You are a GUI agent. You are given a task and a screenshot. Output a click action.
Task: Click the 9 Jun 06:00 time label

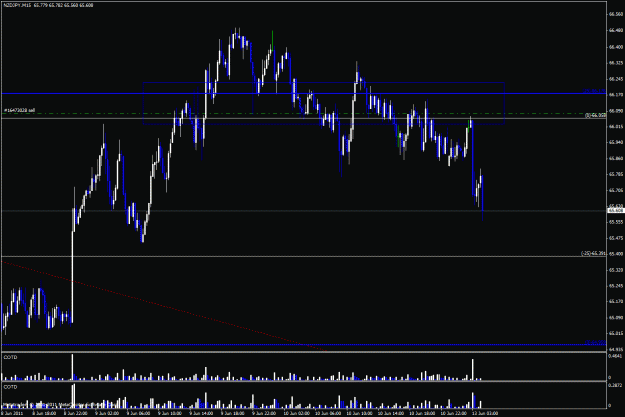[139, 413]
